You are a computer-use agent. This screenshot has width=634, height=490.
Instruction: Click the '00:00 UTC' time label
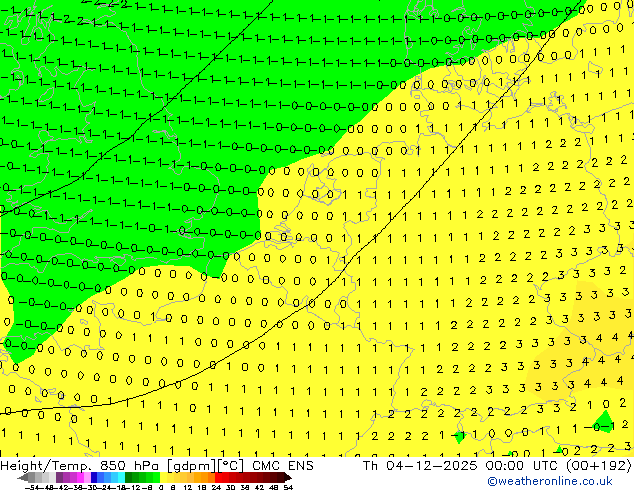[x=524, y=465]
